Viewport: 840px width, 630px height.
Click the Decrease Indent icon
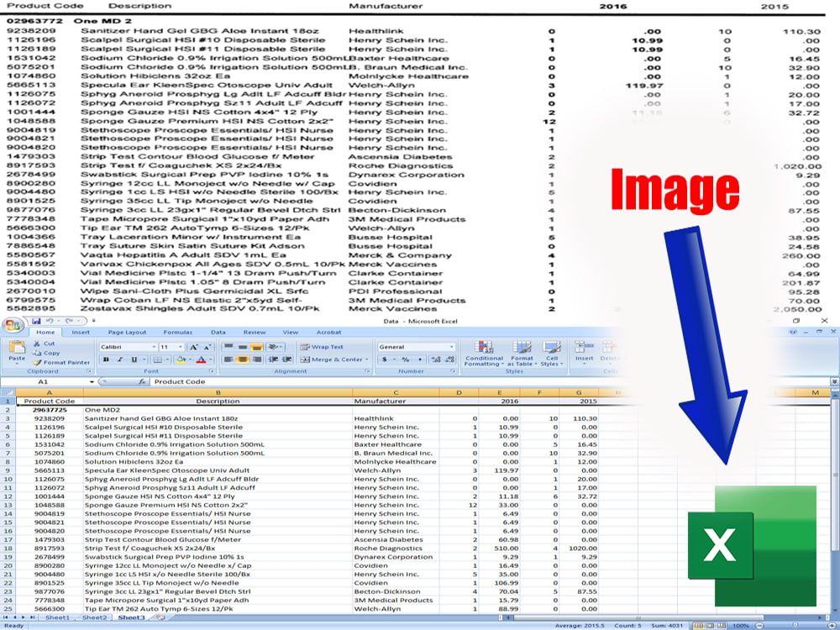click(x=273, y=360)
